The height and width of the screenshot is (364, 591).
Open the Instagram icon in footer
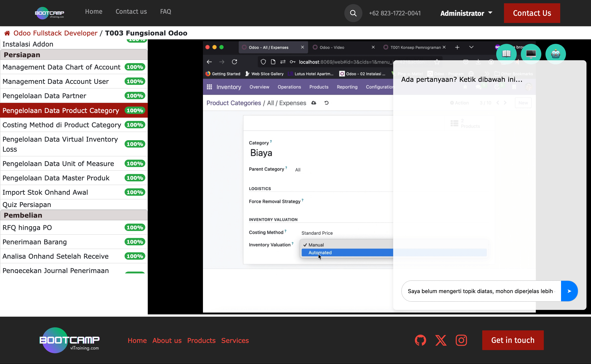[461, 340]
